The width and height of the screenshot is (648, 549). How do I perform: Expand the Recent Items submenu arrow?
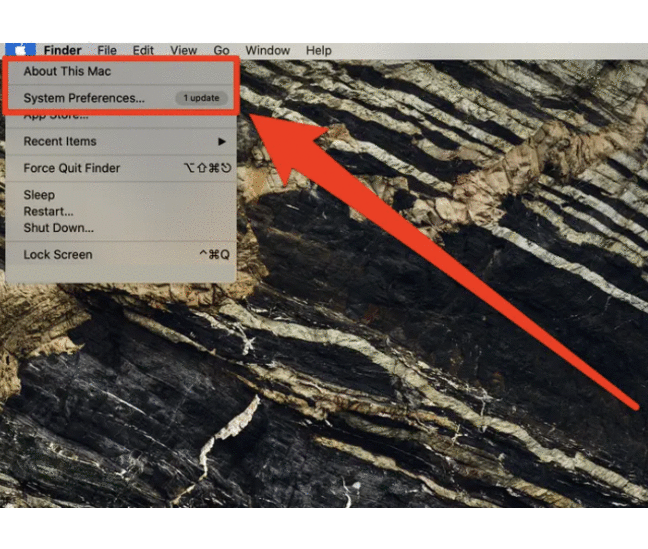[x=223, y=142]
